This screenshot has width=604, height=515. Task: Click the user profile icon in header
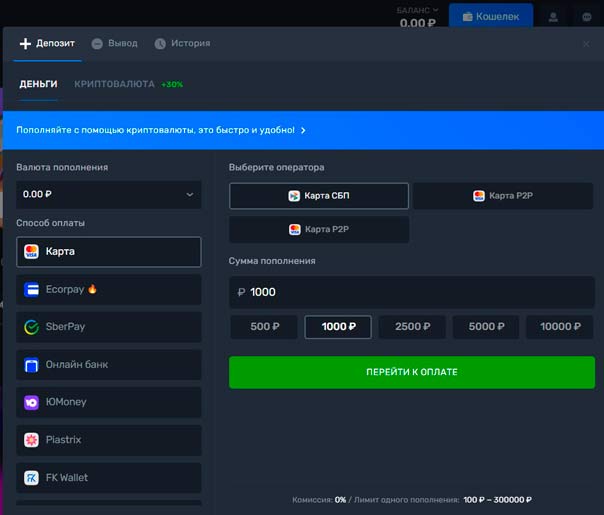(x=553, y=17)
